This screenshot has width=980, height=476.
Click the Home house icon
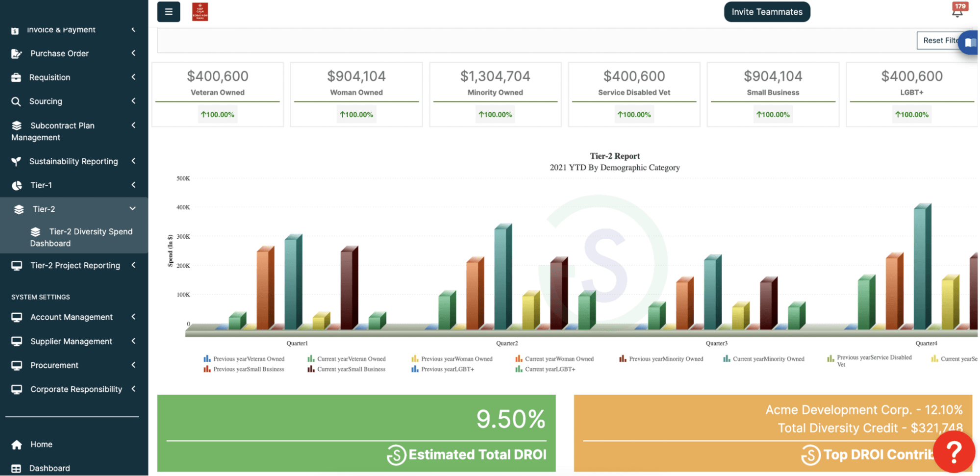click(17, 445)
